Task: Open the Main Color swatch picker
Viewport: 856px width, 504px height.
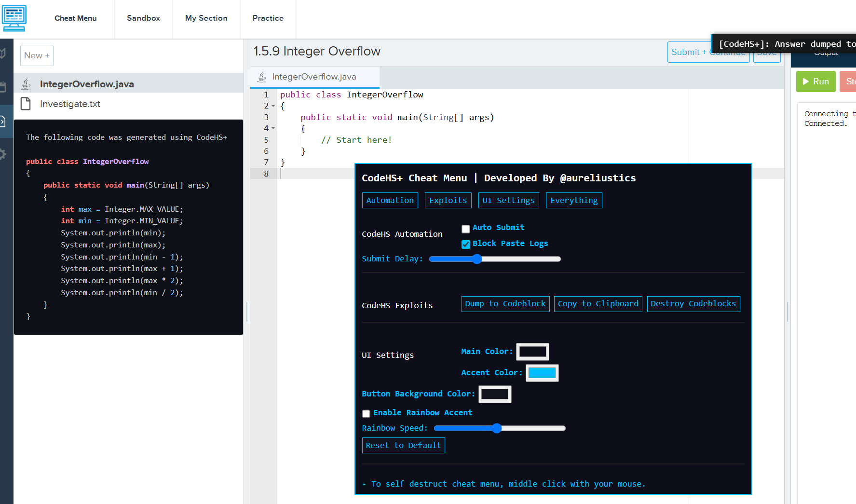Action: 532,352
